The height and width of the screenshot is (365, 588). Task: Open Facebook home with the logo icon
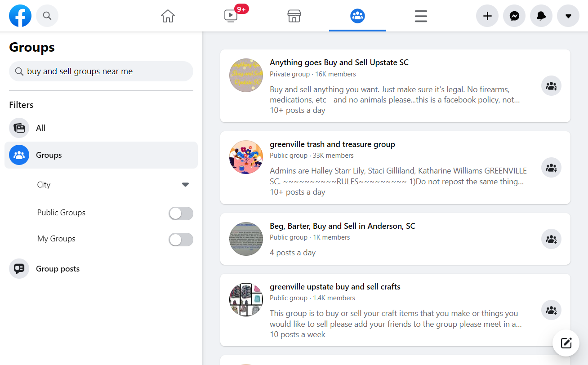pos(20,16)
